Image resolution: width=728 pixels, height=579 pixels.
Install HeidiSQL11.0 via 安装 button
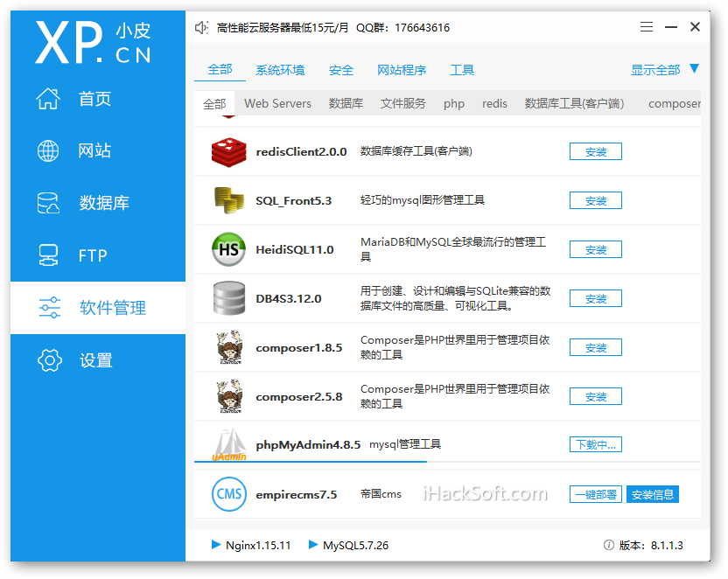click(x=596, y=249)
